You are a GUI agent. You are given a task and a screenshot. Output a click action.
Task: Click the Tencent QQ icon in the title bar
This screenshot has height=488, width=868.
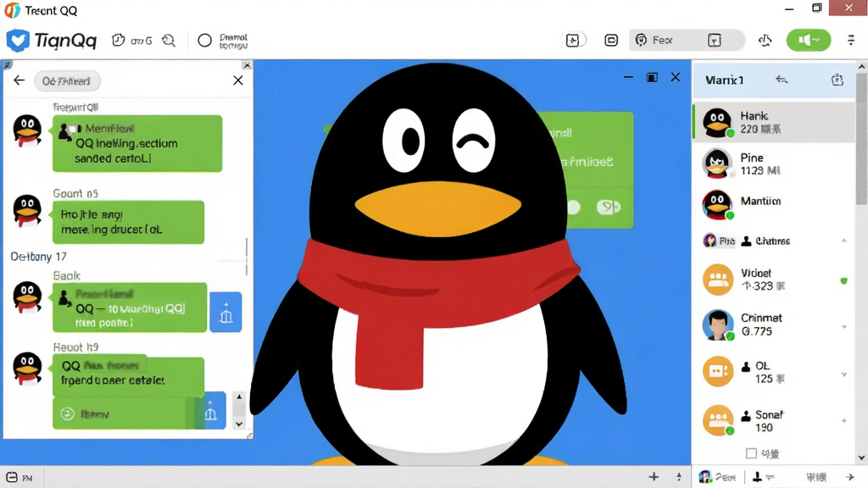coord(12,10)
